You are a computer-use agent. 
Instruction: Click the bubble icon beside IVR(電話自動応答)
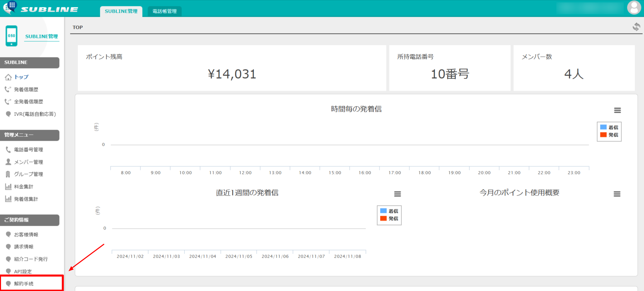(8, 114)
